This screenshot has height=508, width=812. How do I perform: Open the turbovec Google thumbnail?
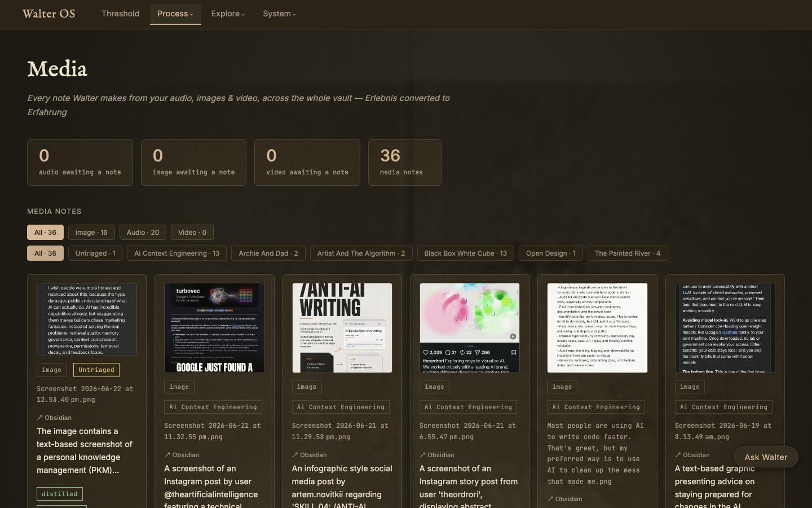point(214,328)
